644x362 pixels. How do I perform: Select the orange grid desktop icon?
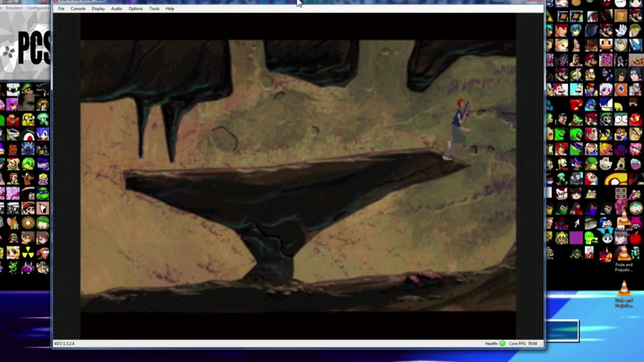[x=621, y=193]
